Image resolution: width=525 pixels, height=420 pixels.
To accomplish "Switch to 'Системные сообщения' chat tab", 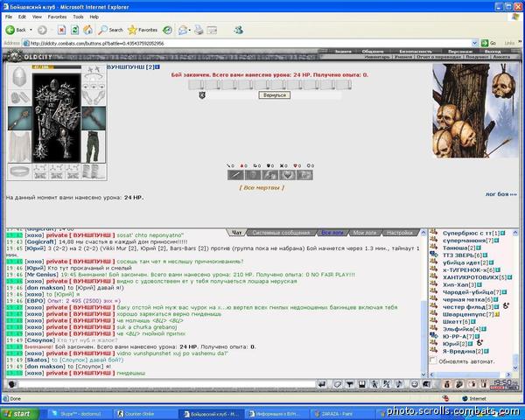I will click(x=281, y=233).
